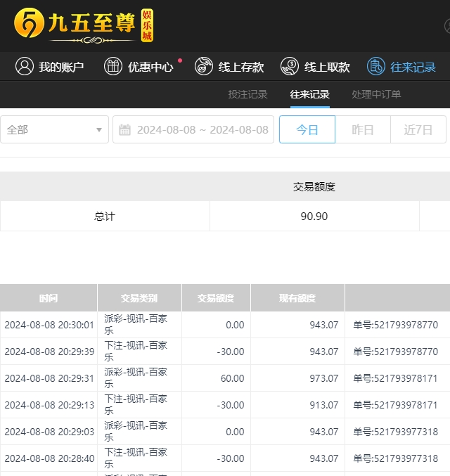Select the 今日 date filter
This screenshot has height=476, width=450.
[307, 129]
